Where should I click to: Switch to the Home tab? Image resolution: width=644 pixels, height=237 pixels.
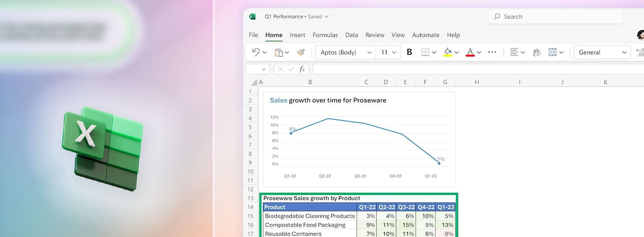(x=274, y=35)
